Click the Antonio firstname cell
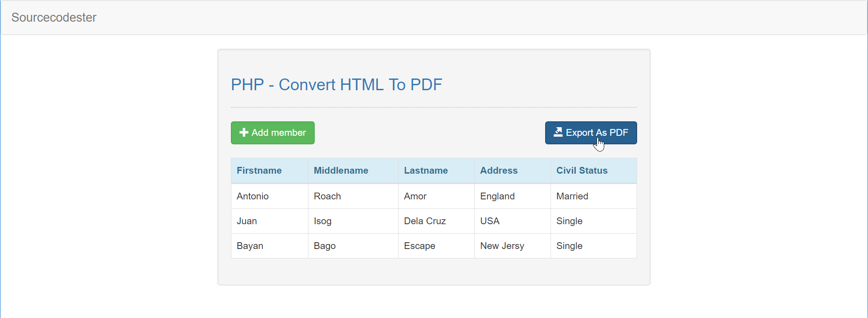868x318 pixels. coord(253,196)
